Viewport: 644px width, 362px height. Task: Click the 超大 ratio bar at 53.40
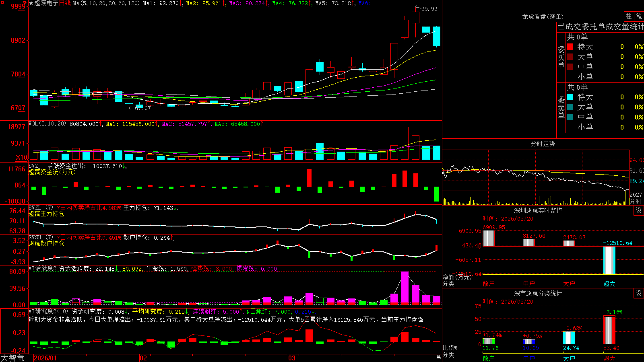point(609,330)
